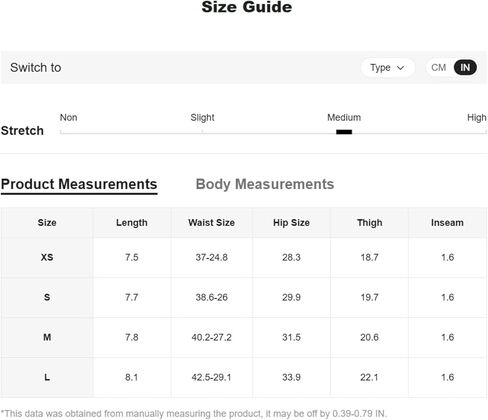The image size is (488, 420).
Task: Select the L size row label
Action: coord(47,377)
